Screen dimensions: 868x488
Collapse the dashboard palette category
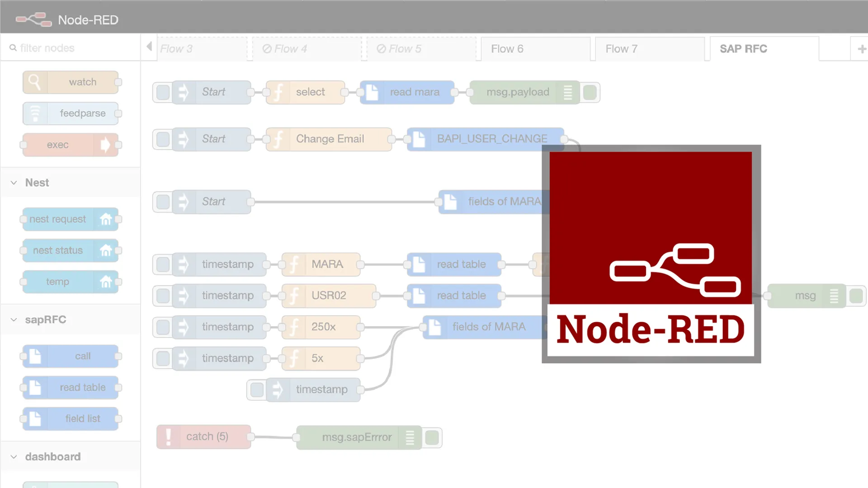point(14,457)
